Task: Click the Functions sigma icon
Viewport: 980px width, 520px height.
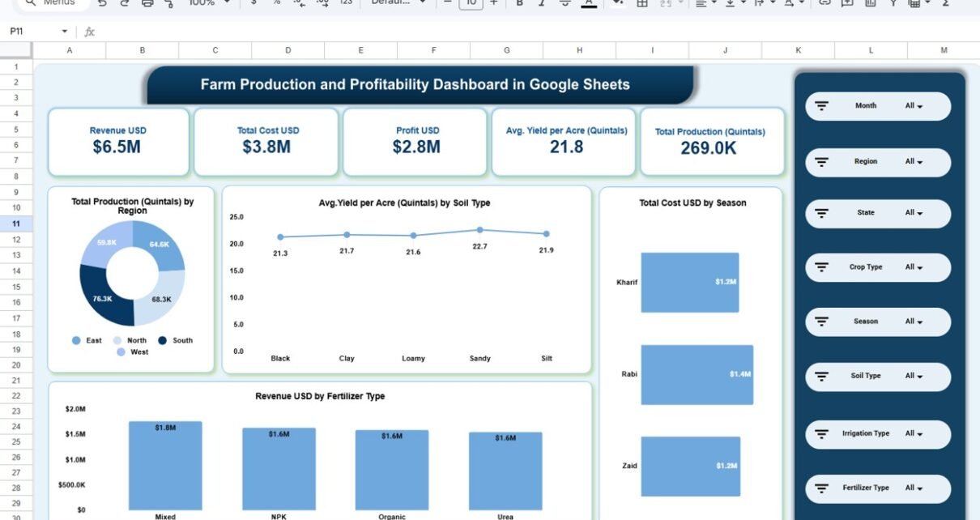Action: coord(944,3)
